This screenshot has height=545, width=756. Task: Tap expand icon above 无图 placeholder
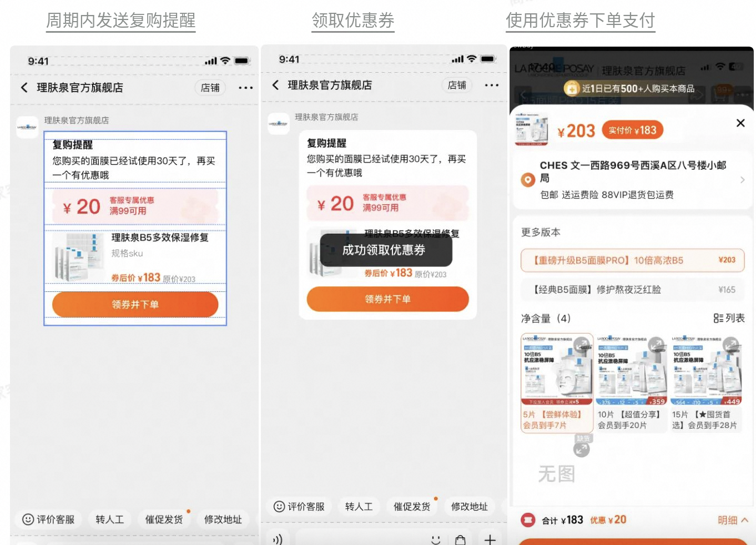pos(581,449)
